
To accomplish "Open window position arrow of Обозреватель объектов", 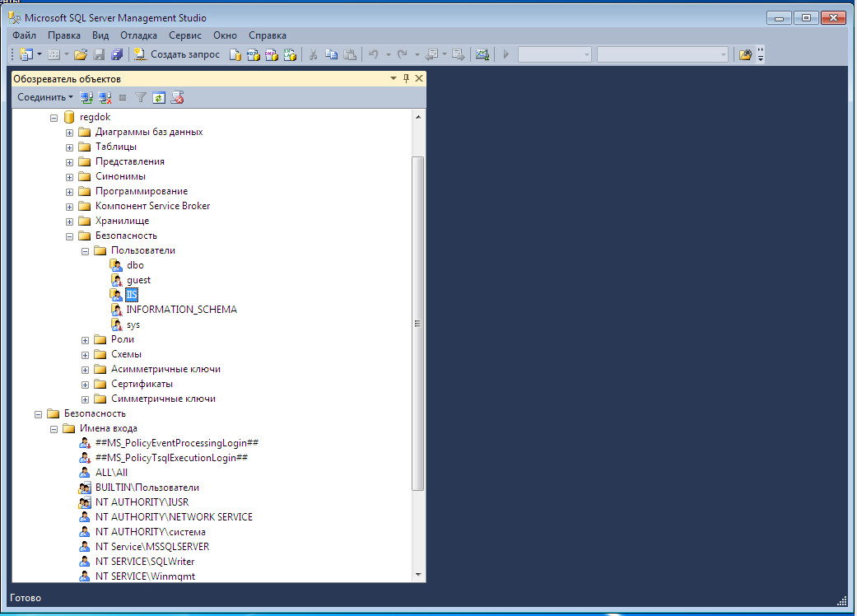I will pos(393,78).
